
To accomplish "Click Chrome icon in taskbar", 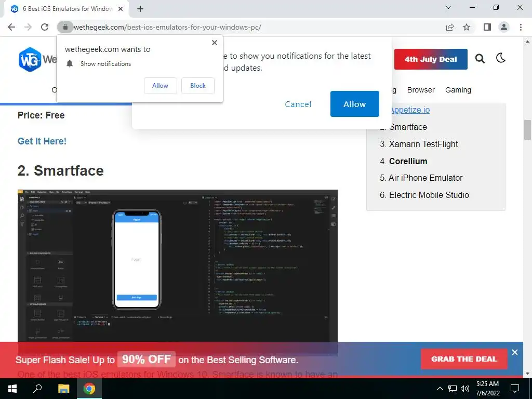I will (x=89, y=389).
